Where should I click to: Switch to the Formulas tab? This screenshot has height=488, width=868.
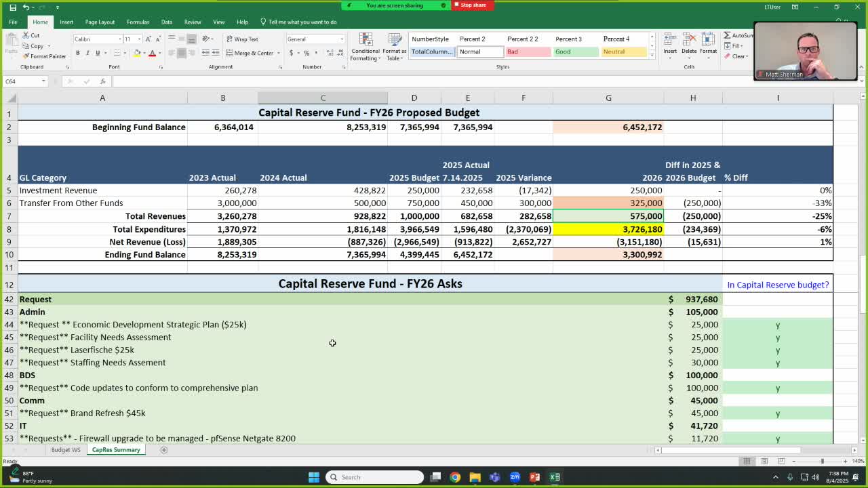[138, 22]
